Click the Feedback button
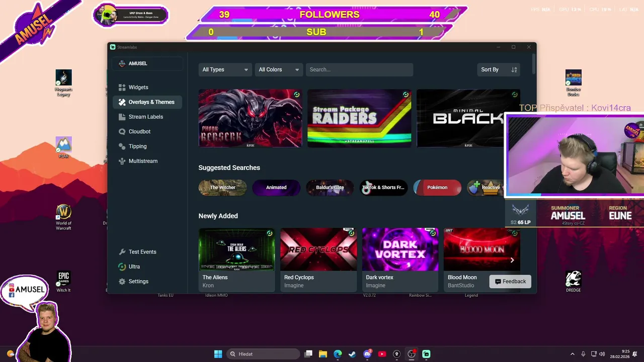Image resolution: width=644 pixels, height=362 pixels. pos(510,282)
